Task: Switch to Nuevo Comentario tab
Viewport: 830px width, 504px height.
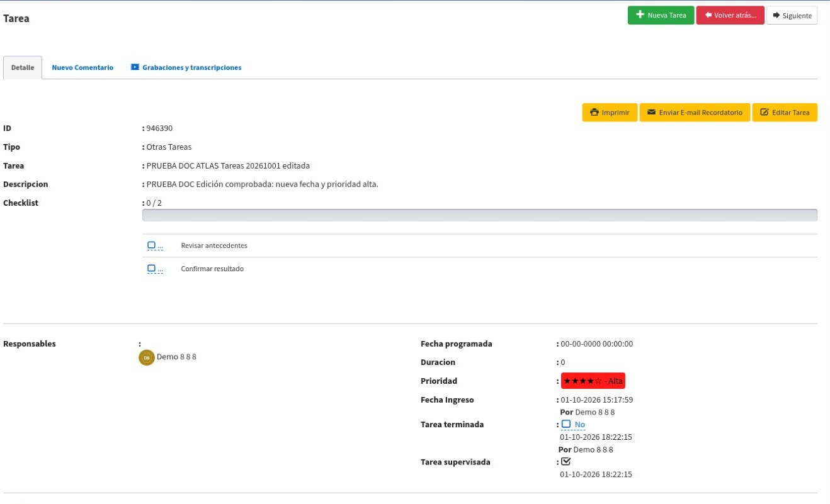Action: (x=82, y=67)
